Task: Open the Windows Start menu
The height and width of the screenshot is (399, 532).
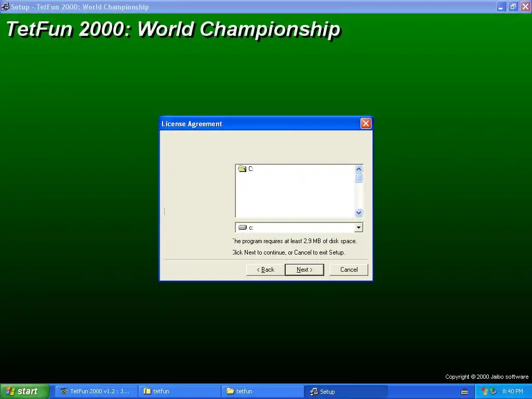Action: coord(24,391)
